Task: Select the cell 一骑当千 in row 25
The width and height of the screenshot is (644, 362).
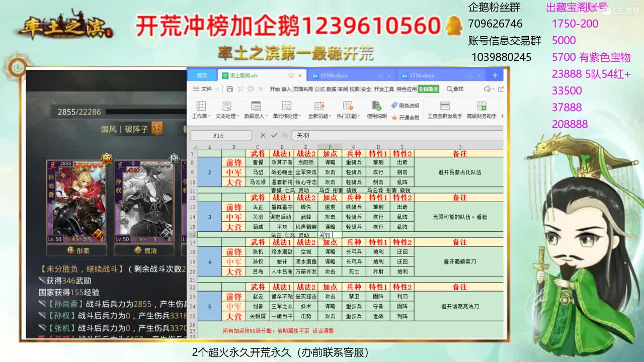Action: (282, 317)
